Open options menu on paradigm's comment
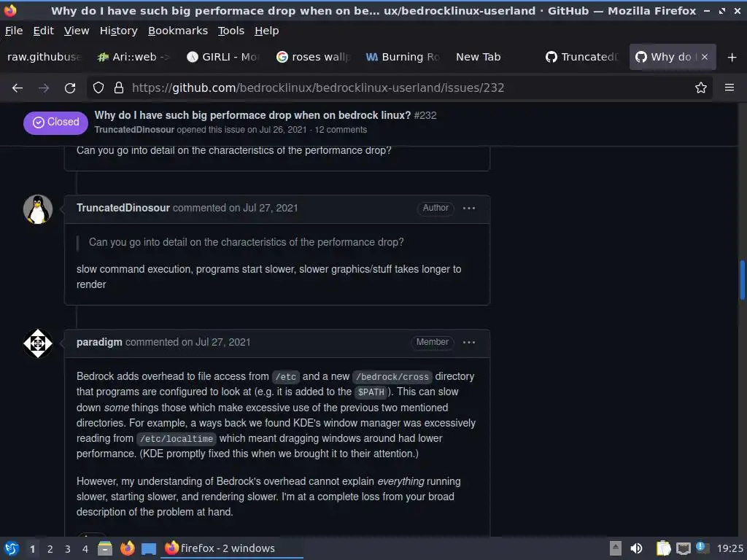747x560 pixels. [469, 343]
